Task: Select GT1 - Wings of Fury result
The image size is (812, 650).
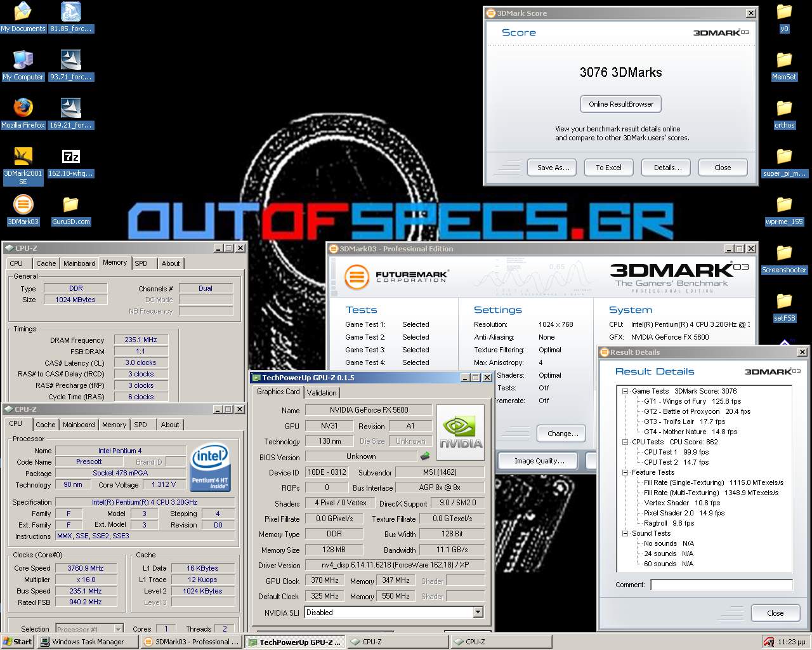Action: click(692, 401)
